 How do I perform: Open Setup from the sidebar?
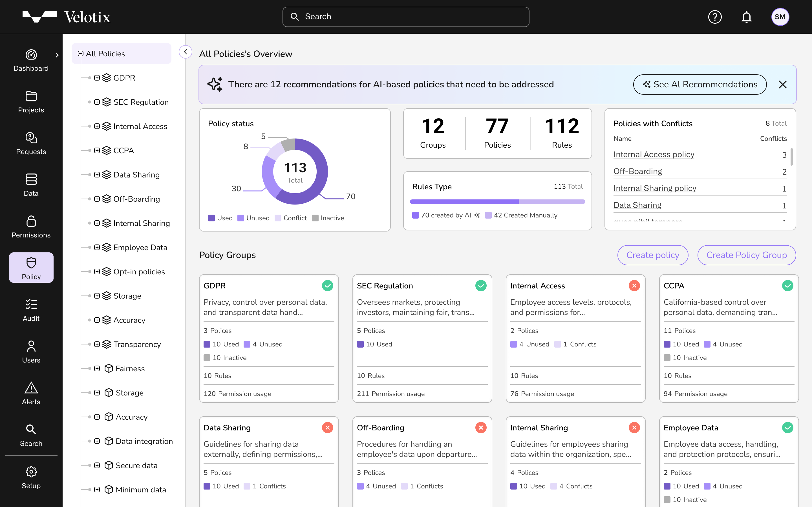click(31, 477)
